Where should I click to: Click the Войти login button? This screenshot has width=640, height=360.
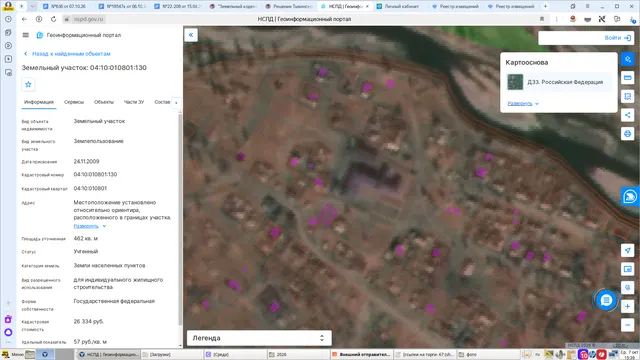[618, 38]
